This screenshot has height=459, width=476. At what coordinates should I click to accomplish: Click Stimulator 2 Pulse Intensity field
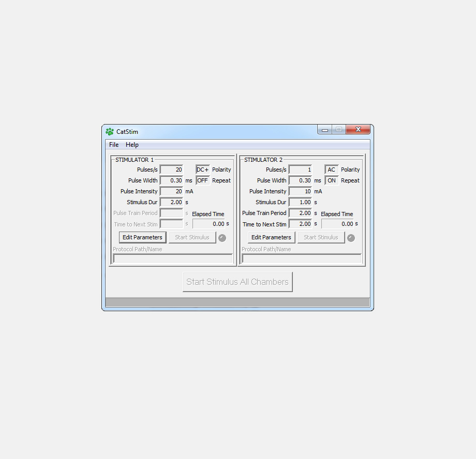(x=300, y=191)
